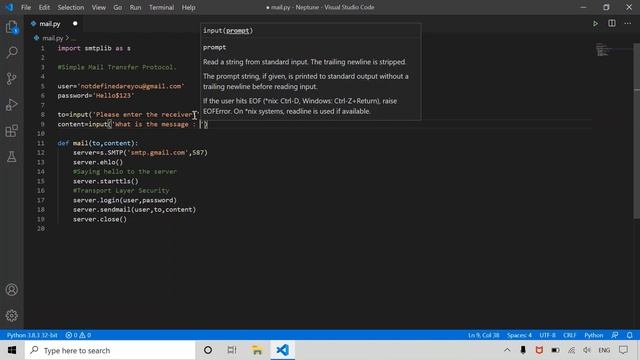Open the Manage gear settings icon
640x360 pixels.
(12, 316)
